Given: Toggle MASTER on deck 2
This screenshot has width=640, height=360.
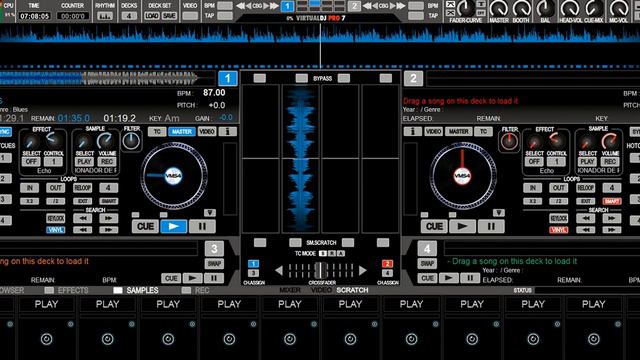Looking at the screenshot, I should [459, 131].
